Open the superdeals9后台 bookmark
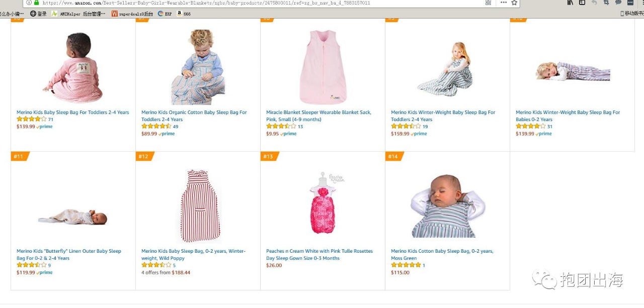The image size is (644, 308). point(132,14)
